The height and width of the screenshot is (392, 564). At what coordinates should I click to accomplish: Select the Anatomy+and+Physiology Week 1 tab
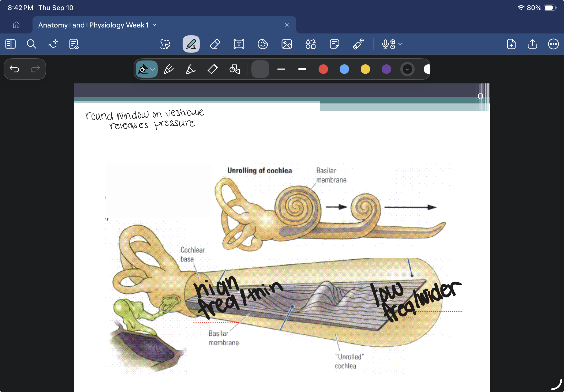coord(164,25)
